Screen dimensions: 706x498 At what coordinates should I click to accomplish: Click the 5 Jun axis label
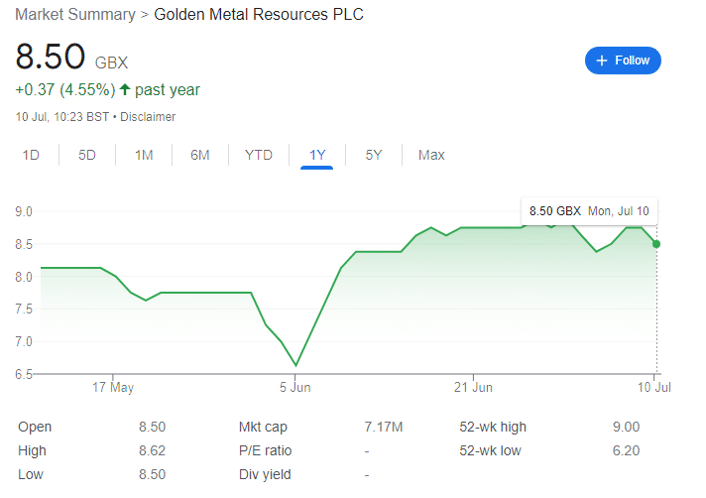tap(295, 388)
